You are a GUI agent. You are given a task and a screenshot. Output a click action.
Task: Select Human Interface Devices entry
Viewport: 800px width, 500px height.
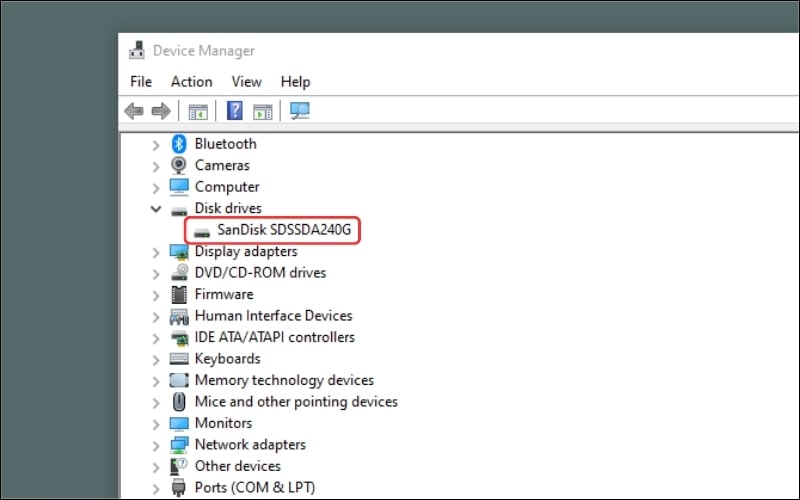coord(273,316)
